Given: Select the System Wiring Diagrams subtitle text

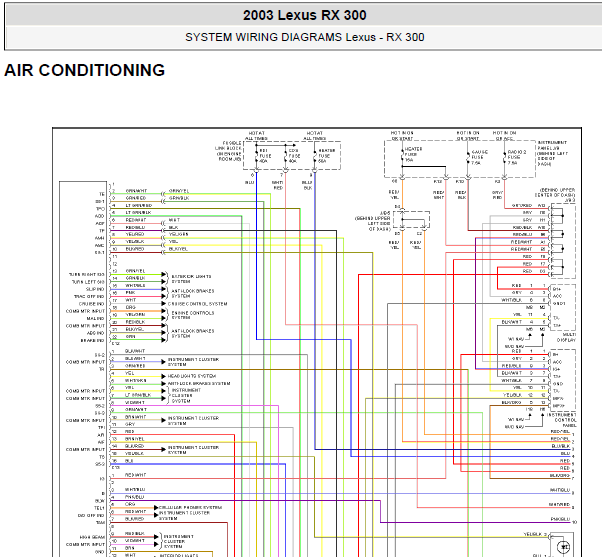Looking at the screenshot, I should coord(304,37).
